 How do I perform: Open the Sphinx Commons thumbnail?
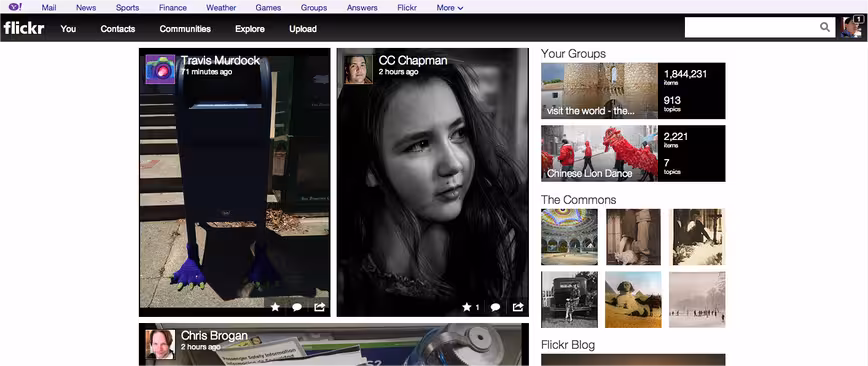click(633, 300)
